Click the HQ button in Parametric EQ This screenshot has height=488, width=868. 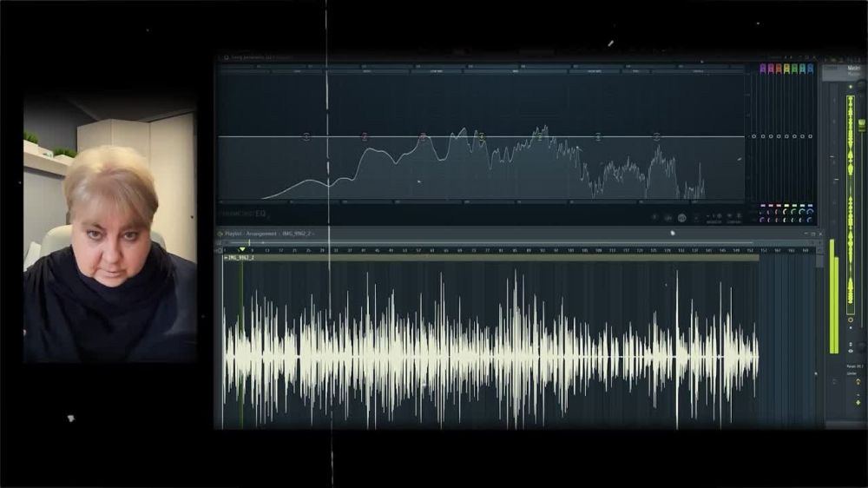[x=682, y=217]
